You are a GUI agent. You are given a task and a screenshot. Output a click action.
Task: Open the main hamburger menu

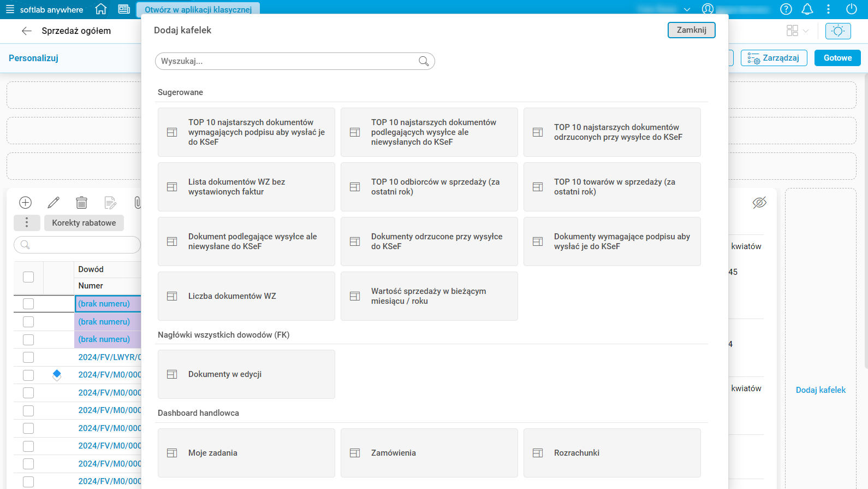(10, 9)
